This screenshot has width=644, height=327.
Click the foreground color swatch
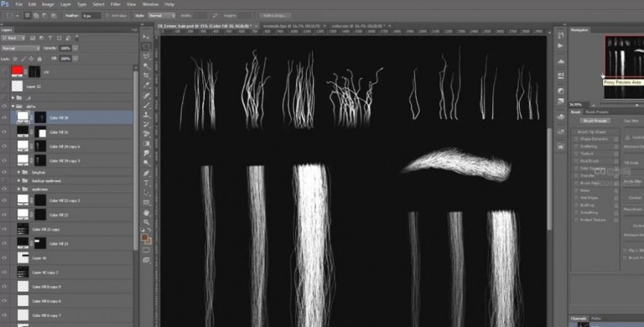[x=145, y=237]
